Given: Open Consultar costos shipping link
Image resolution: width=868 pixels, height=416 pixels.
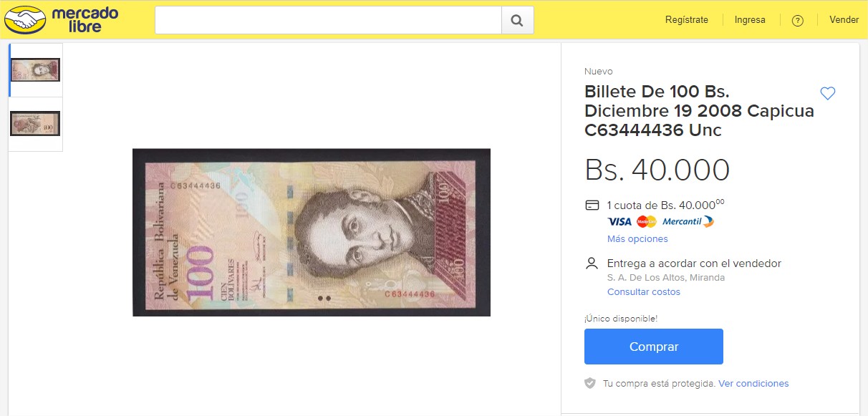Looking at the screenshot, I should coord(644,292).
